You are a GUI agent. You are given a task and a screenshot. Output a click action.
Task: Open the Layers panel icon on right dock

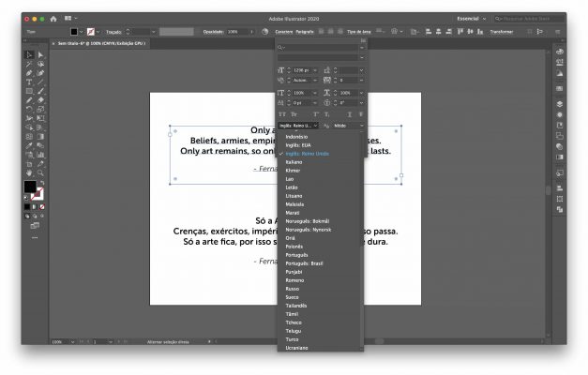tap(560, 104)
